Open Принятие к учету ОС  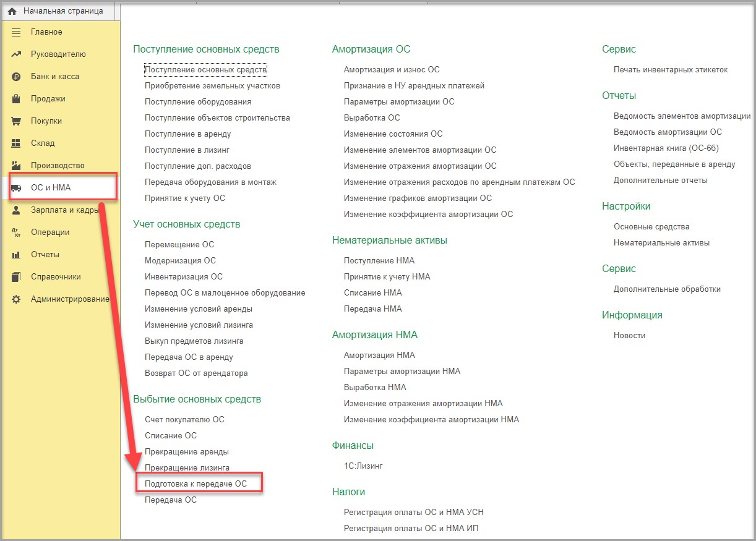coord(185,198)
